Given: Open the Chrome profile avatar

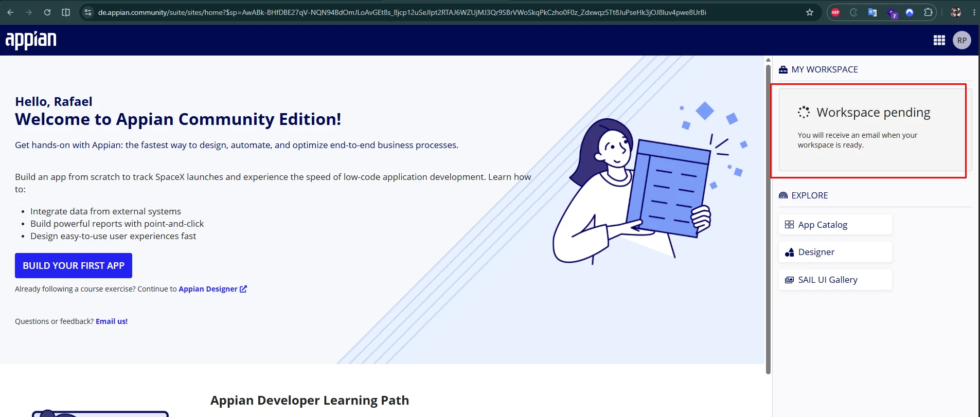Looking at the screenshot, I should point(956,12).
